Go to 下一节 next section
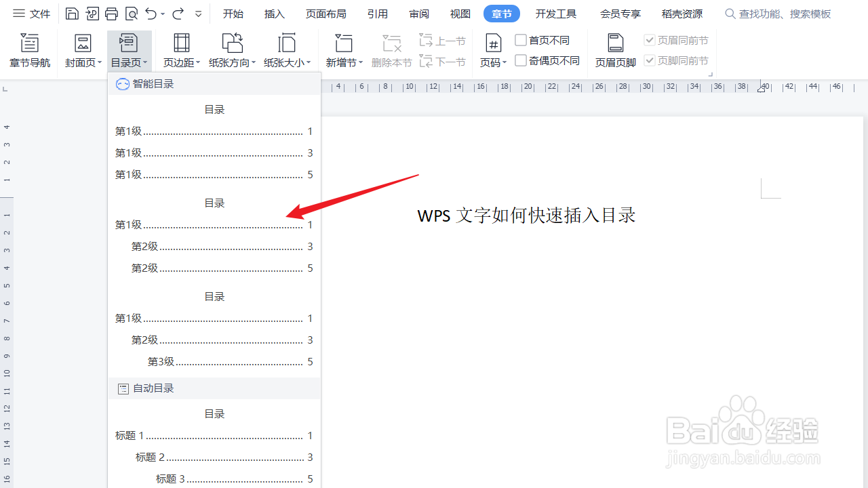This screenshot has height=488, width=868. (443, 62)
